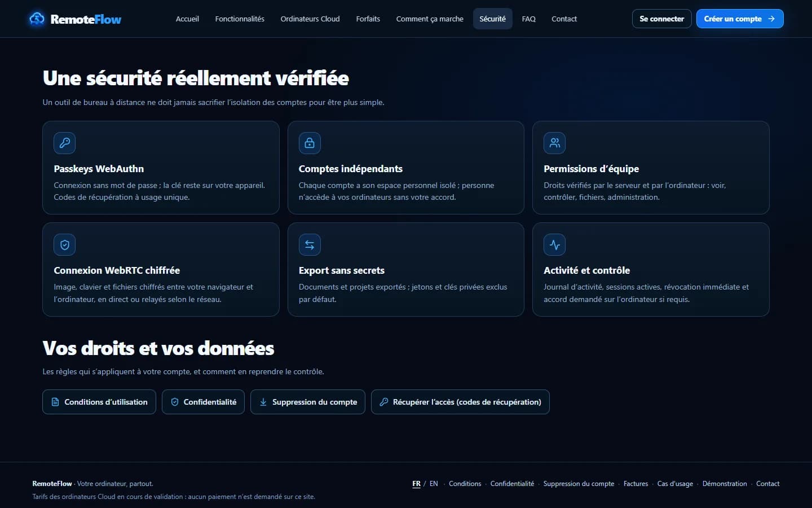The height and width of the screenshot is (508, 812).
Task: Click the download icon in Suppression du compte button
Action: coord(263,402)
